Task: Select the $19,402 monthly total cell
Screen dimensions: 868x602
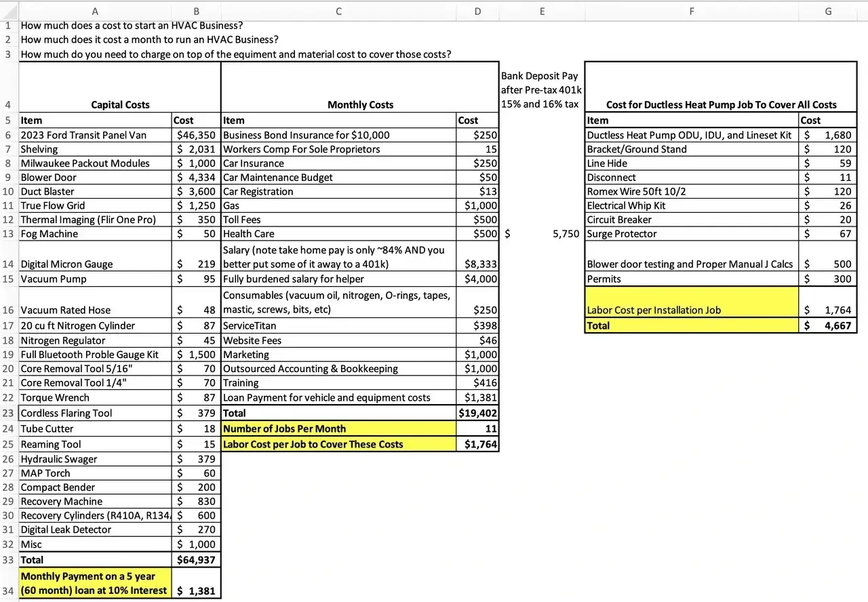Action: (x=478, y=413)
